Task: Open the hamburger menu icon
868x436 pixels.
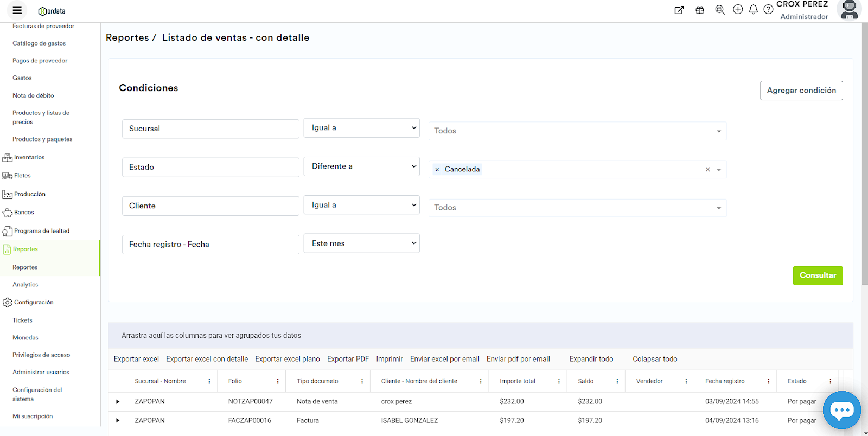Action: (x=17, y=10)
